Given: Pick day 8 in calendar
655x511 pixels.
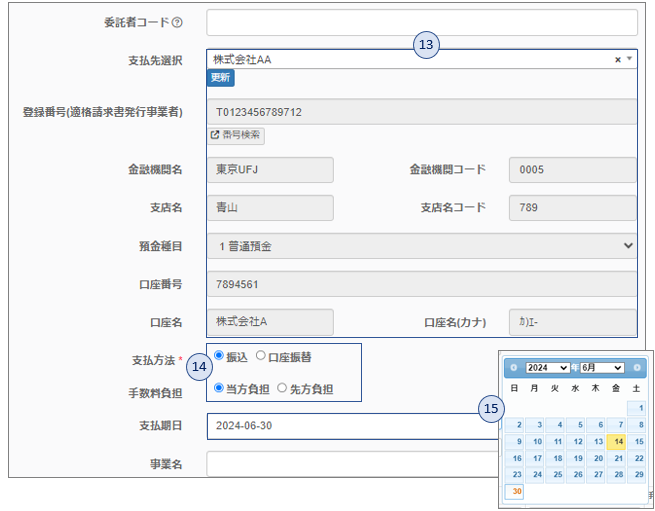Looking at the screenshot, I should pyautogui.click(x=637, y=425).
